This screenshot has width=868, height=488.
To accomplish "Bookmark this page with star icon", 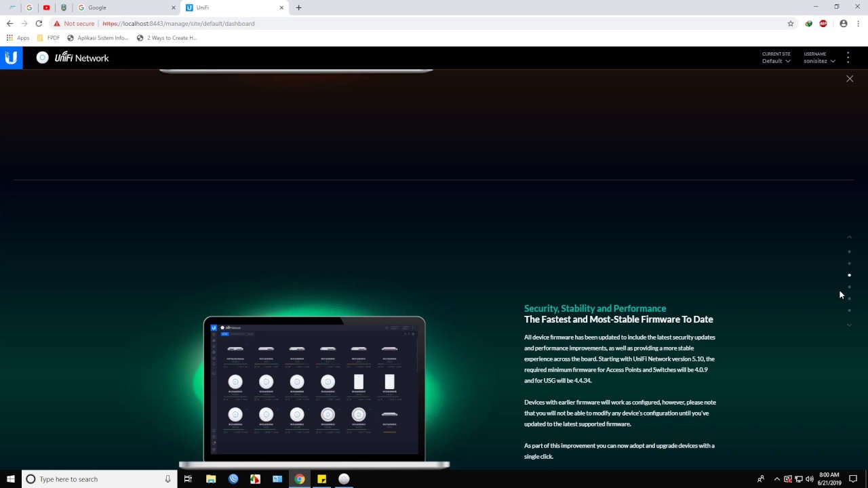I will coord(791,23).
